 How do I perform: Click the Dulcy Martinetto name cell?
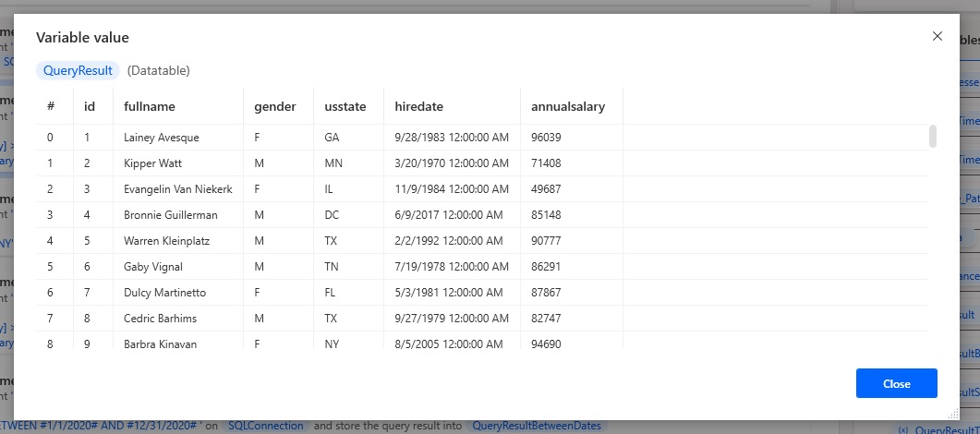pyautogui.click(x=178, y=292)
